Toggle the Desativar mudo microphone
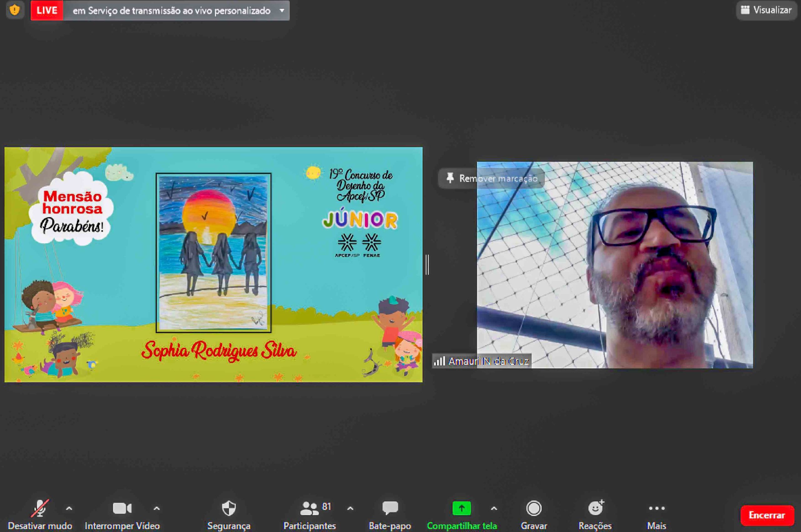 [40, 508]
